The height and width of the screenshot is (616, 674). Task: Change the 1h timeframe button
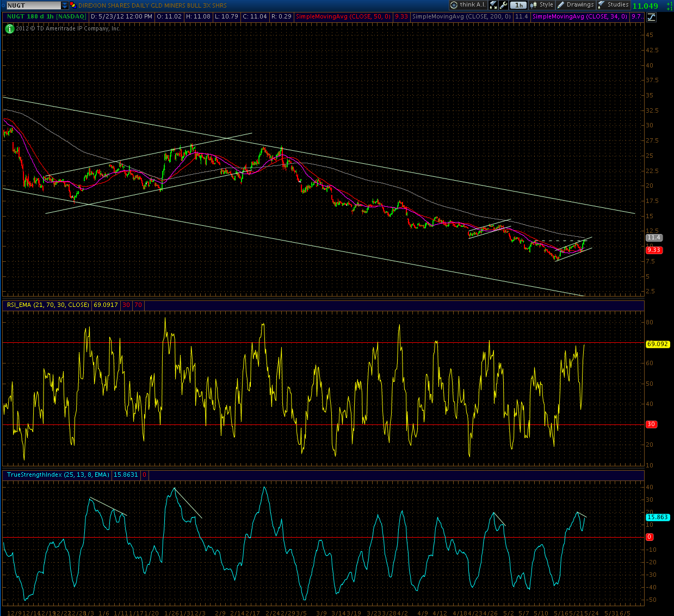point(519,5)
